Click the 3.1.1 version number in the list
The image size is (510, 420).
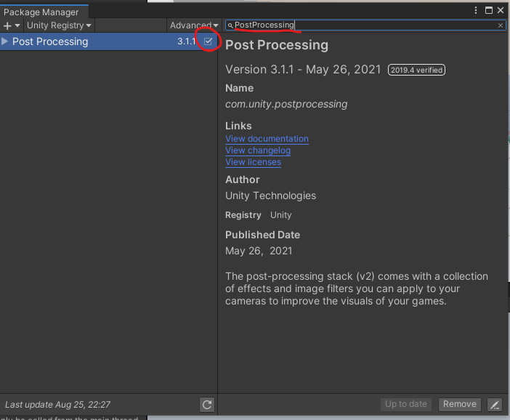[x=187, y=41]
